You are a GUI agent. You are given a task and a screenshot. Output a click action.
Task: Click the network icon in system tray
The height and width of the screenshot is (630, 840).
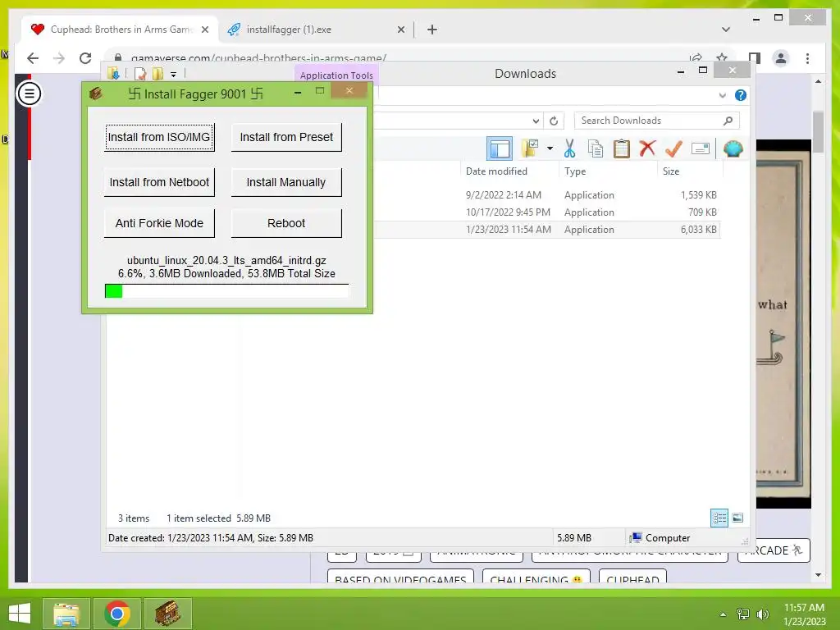(743, 614)
